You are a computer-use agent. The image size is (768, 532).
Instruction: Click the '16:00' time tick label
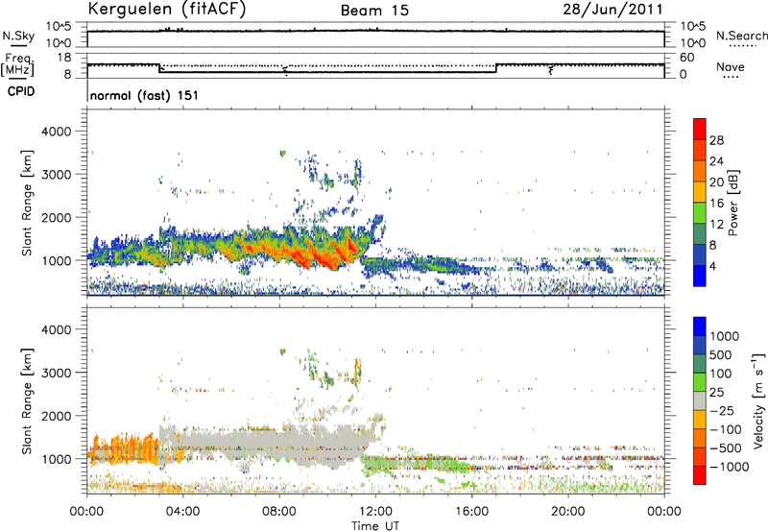[471, 512]
